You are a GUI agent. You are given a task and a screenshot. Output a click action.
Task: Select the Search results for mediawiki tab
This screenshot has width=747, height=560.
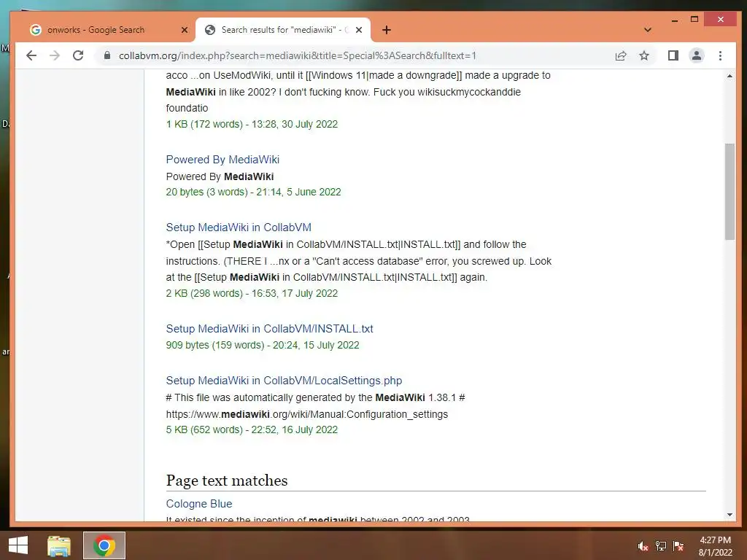[x=283, y=30]
